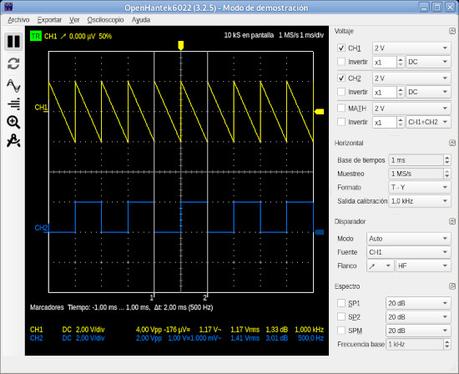Toggle the histogram/phosphor lines toolbar icon

[14, 104]
